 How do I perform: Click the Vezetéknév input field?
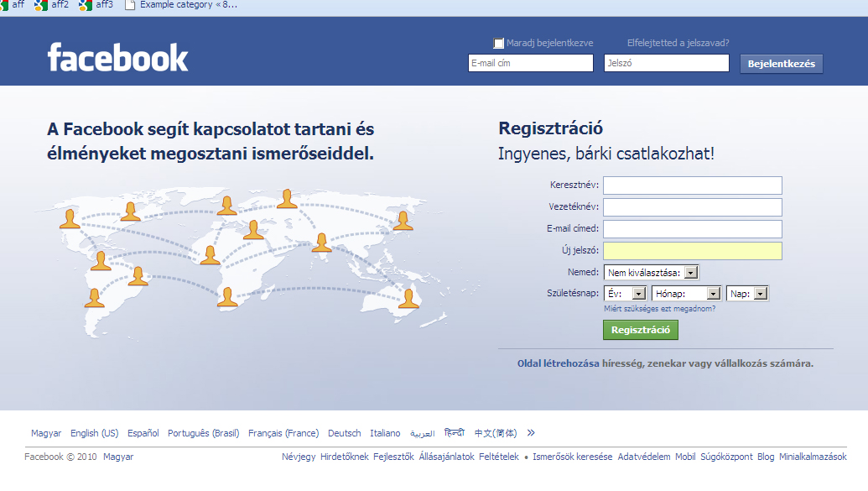(693, 206)
